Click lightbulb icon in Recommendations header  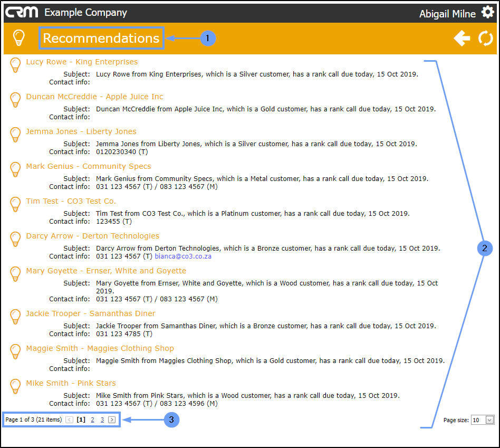point(18,38)
